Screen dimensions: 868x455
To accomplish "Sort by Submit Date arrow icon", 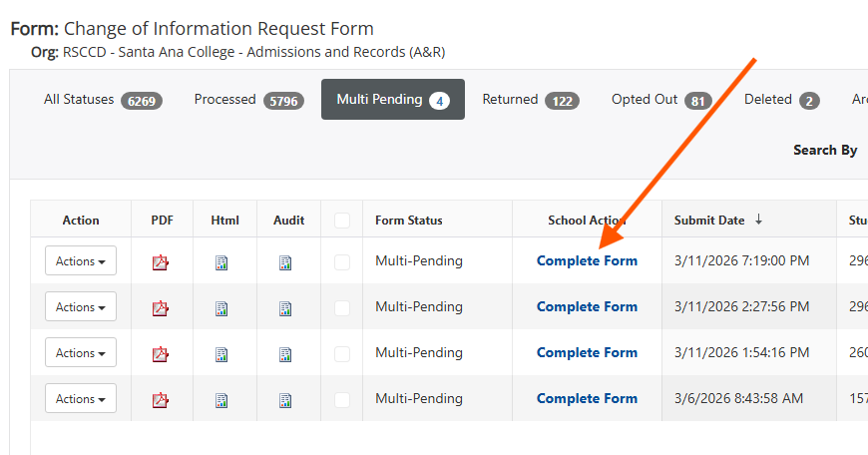I will tap(758, 220).
